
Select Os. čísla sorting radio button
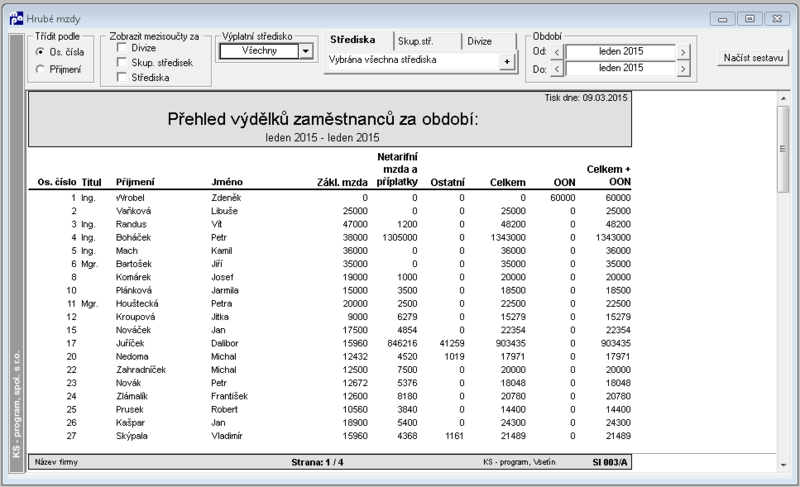pos(40,52)
